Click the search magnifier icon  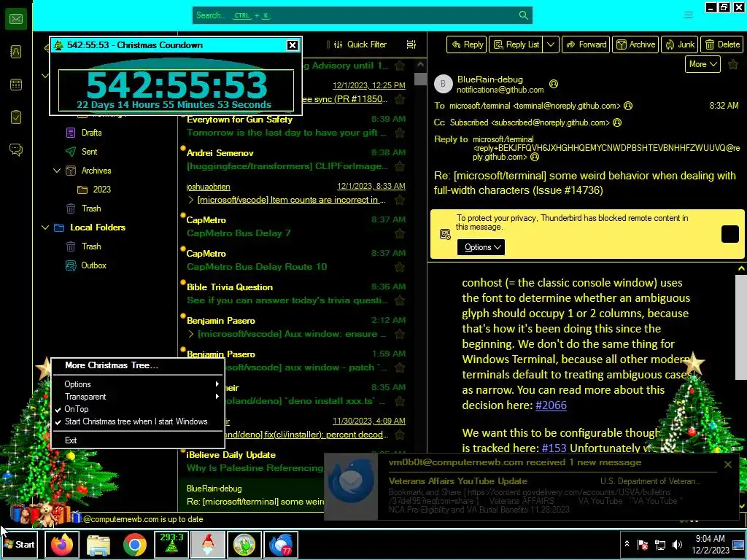pos(523,15)
